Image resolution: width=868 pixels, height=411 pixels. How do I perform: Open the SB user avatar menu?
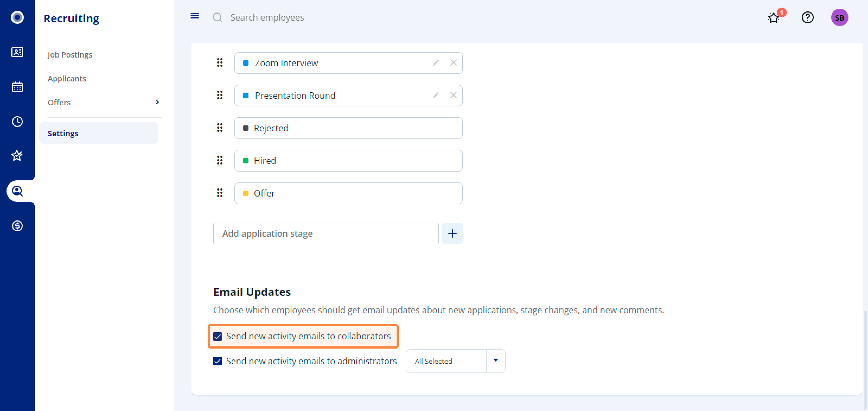coord(839,18)
